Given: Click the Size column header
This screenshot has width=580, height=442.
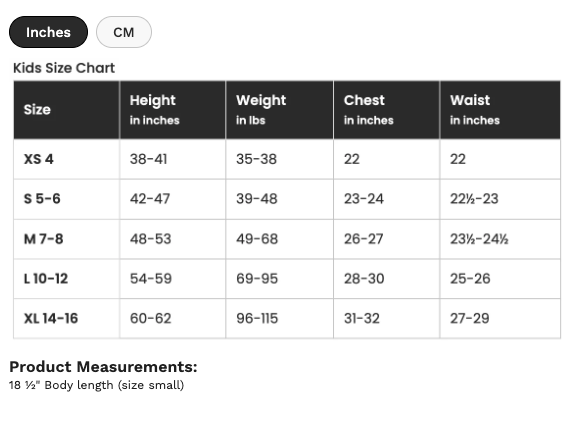Looking at the screenshot, I should click(67, 110).
